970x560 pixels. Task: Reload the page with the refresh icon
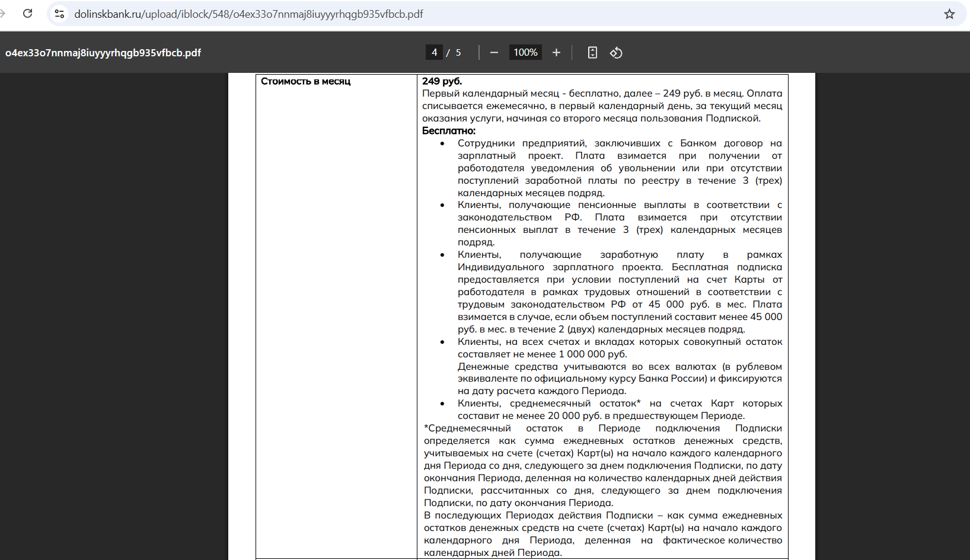pyautogui.click(x=27, y=14)
